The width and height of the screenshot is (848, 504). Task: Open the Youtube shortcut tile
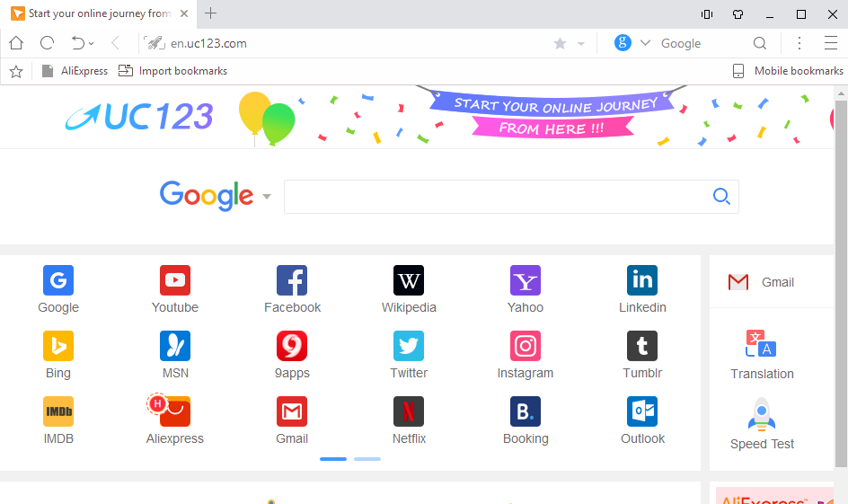(x=175, y=289)
